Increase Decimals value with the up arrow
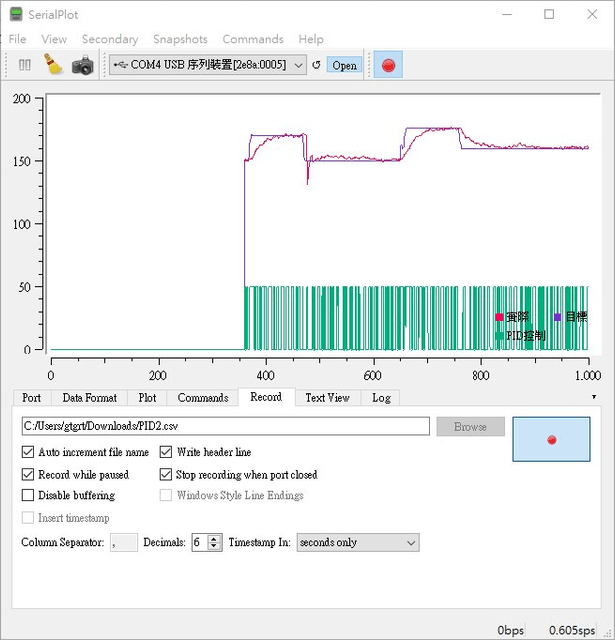This screenshot has height=640, width=615. (x=214, y=538)
